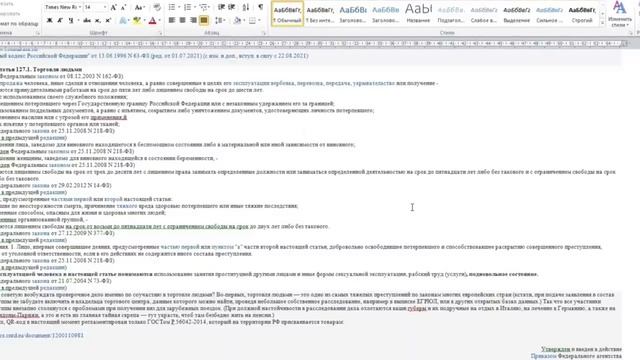Center the paragraph text
The image size is (640, 360).
[x=182, y=20]
